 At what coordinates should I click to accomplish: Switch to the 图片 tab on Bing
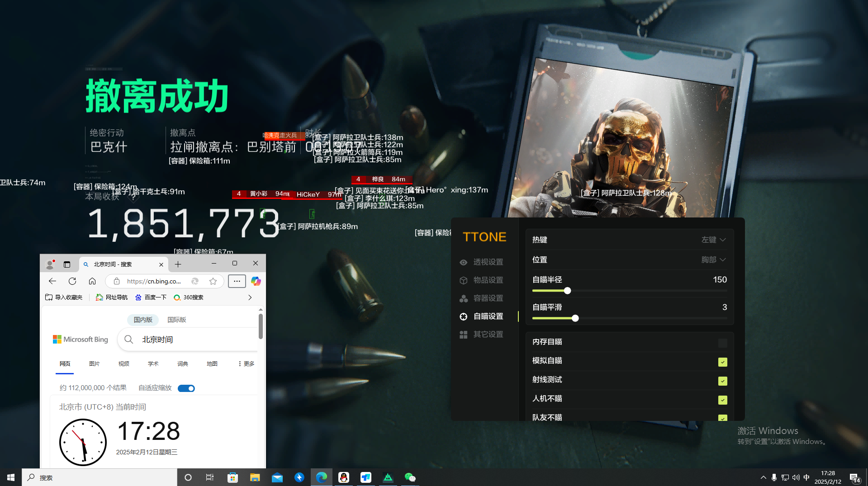coord(94,363)
